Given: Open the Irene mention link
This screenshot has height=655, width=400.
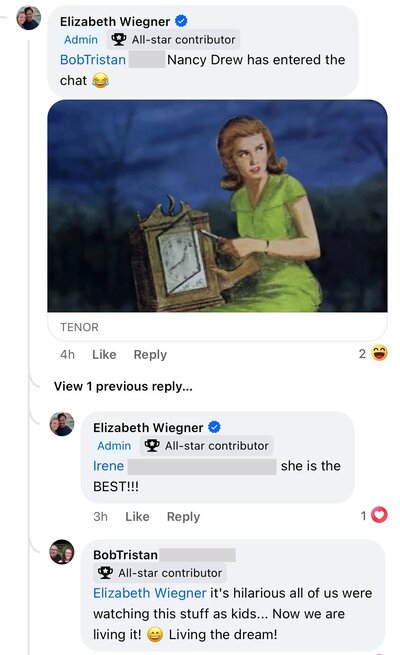Looking at the screenshot, I should pyautogui.click(x=109, y=466).
